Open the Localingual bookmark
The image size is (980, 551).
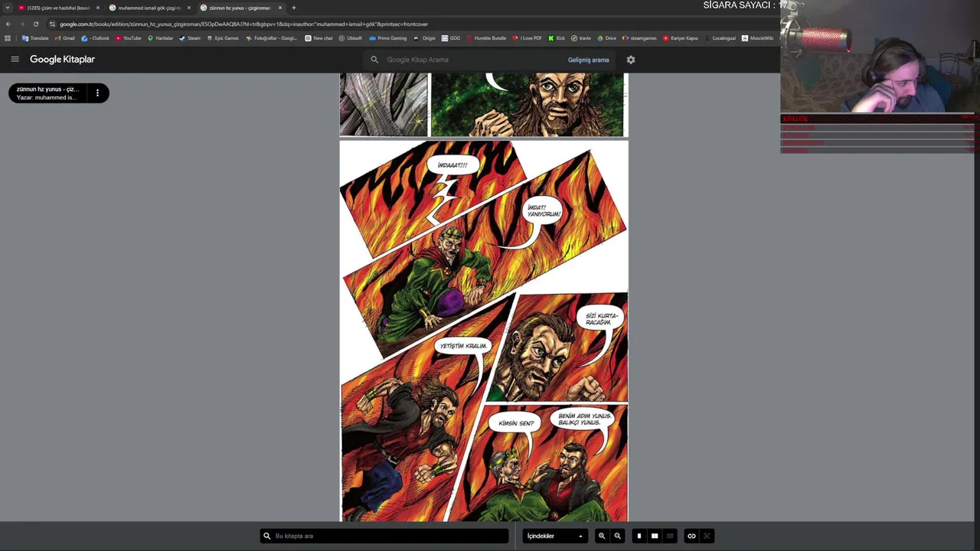click(720, 38)
